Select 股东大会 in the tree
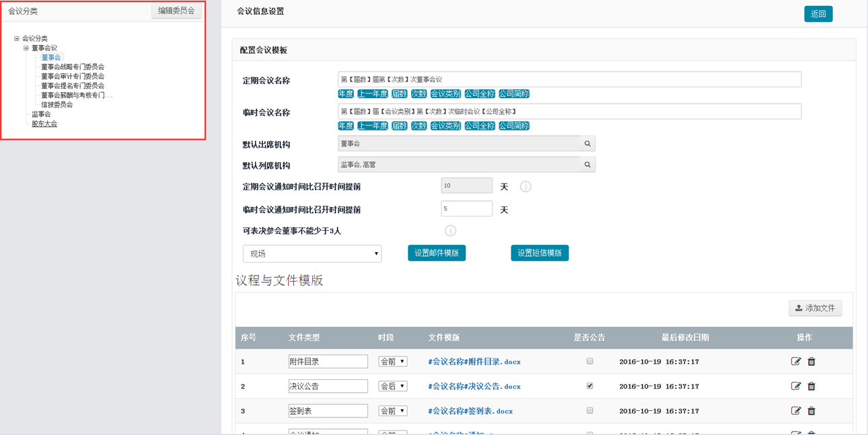Screen dimensions: 868x435 point(44,124)
